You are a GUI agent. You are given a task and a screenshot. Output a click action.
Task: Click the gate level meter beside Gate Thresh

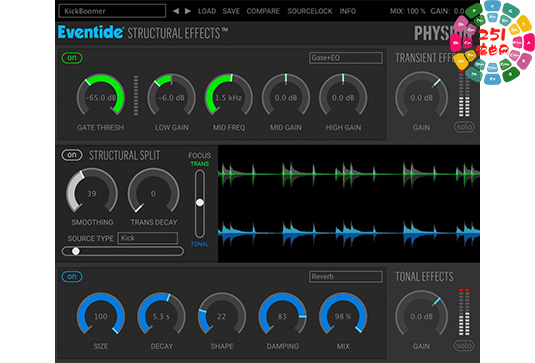click(136, 95)
